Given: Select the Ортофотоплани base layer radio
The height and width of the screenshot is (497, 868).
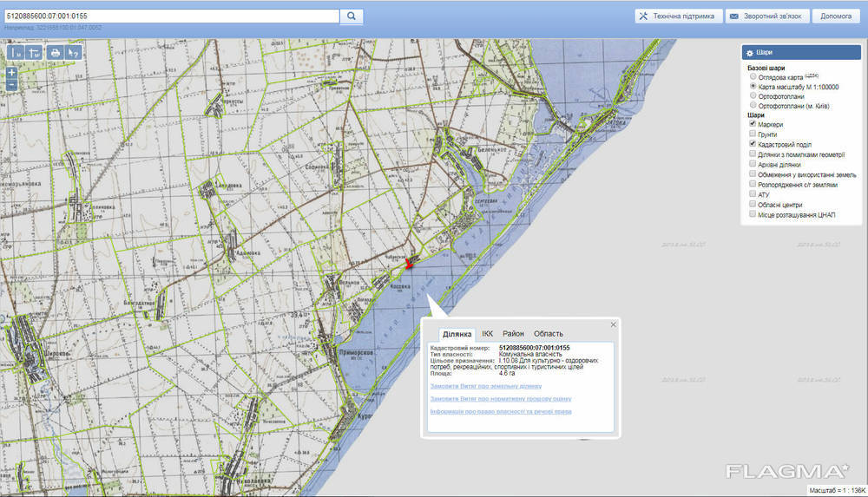Looking at the screenshot, I should tap(752, 96).
